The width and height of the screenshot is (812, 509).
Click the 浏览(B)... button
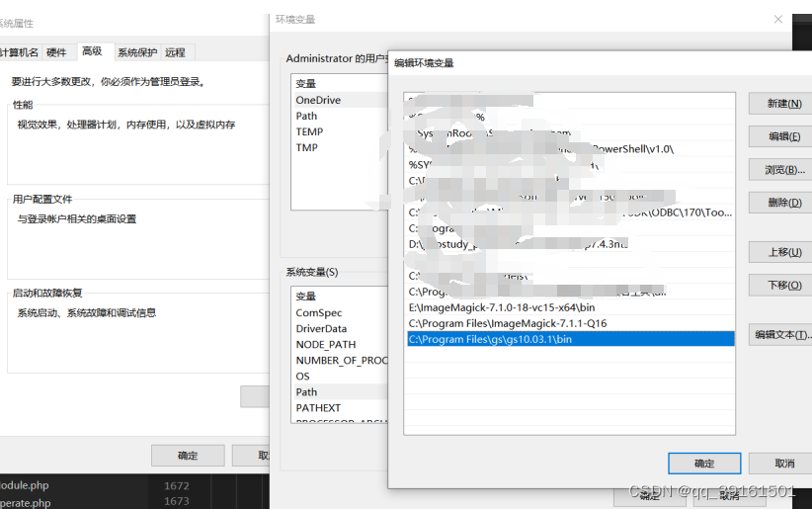coord(780,170)
